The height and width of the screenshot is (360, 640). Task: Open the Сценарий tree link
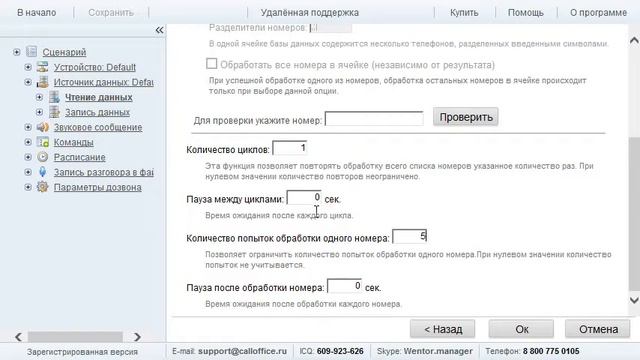point(64,52)
